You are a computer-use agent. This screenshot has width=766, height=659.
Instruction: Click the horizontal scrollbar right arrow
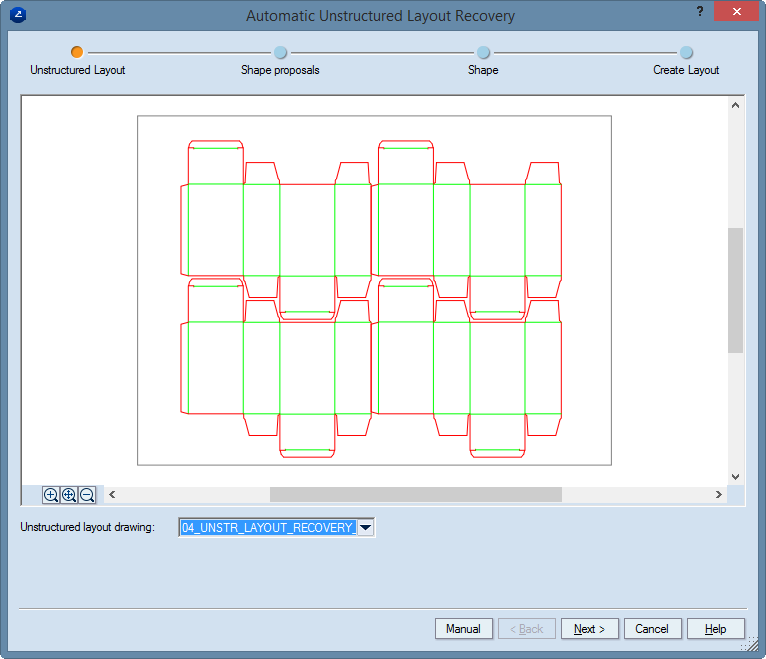point(718,494)
